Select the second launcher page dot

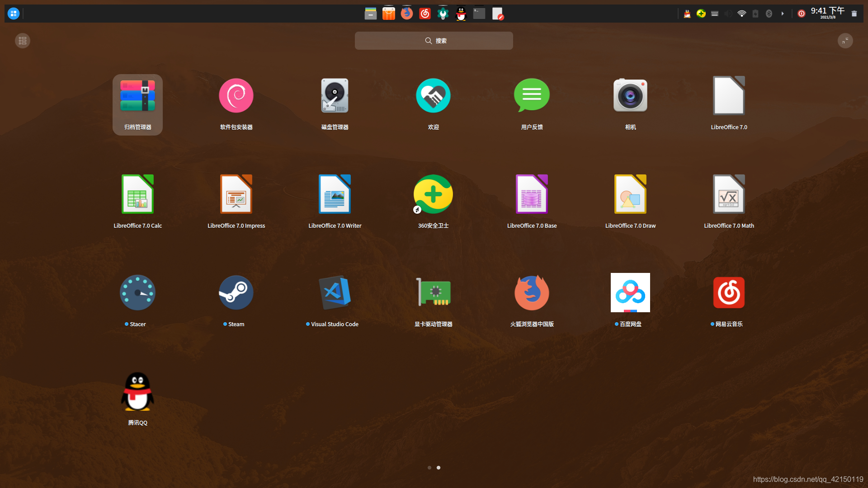pyautogui.click(x=439, y=468)
